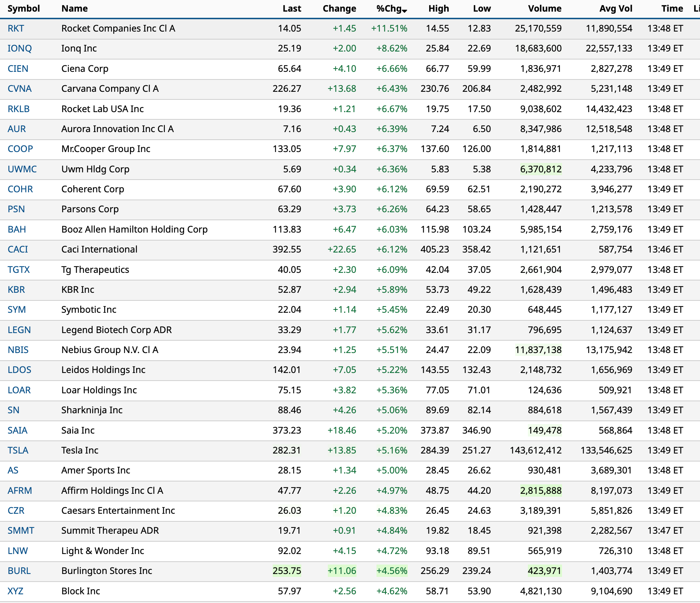Image resolution: width=700 pixels, height=603 pixels.
Task: Click the CVNA ticker link
Action: pos(20,89)
